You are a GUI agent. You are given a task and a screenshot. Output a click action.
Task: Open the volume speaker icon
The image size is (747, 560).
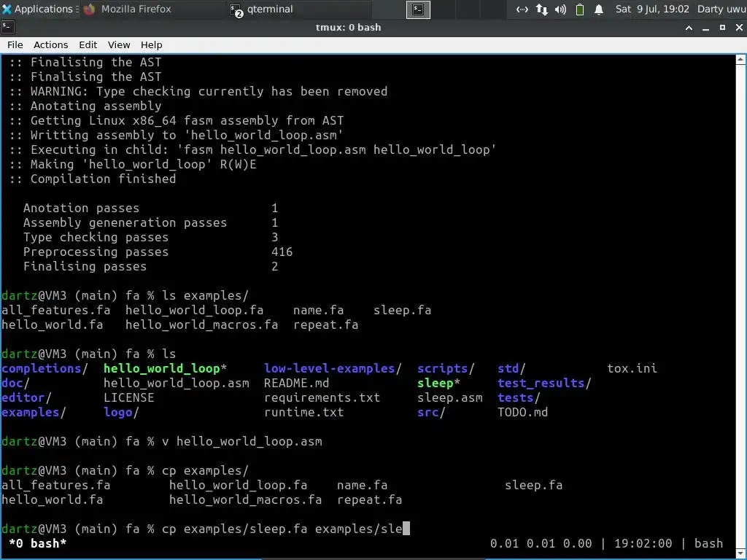561,9
